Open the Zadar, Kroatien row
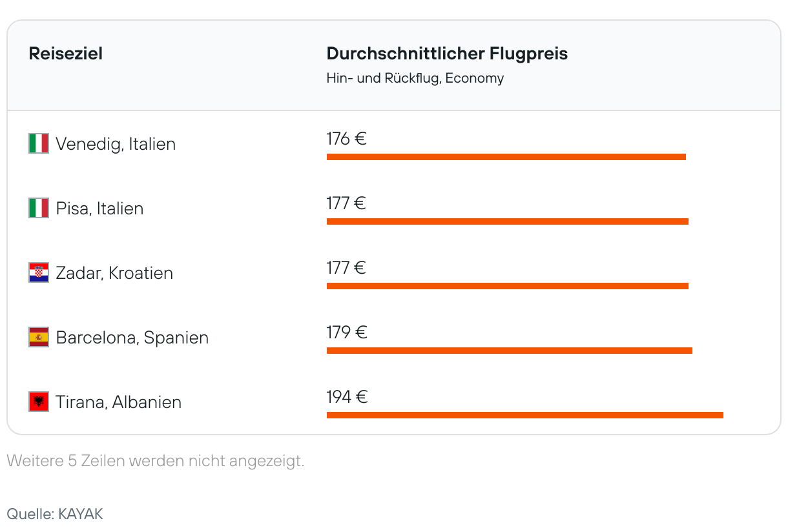The image size is (788, 532). click(114, 272)
